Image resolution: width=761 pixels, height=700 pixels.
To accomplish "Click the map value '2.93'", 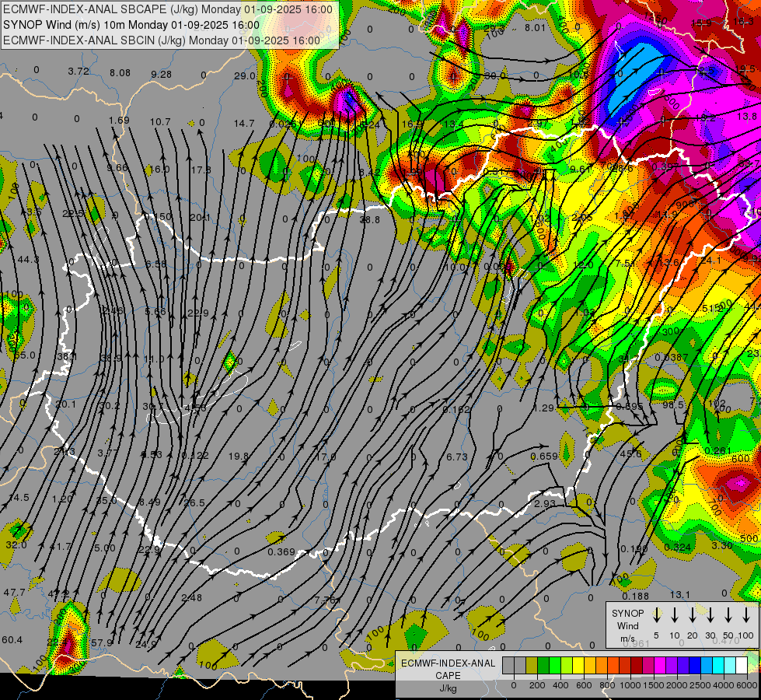I will 545,504.
